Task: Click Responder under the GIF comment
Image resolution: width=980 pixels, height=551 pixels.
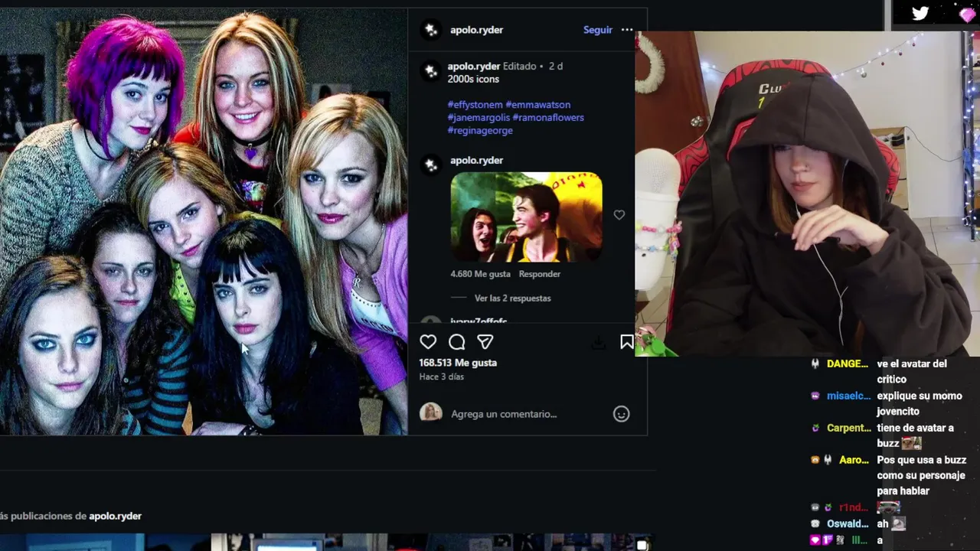Action: 540,274
